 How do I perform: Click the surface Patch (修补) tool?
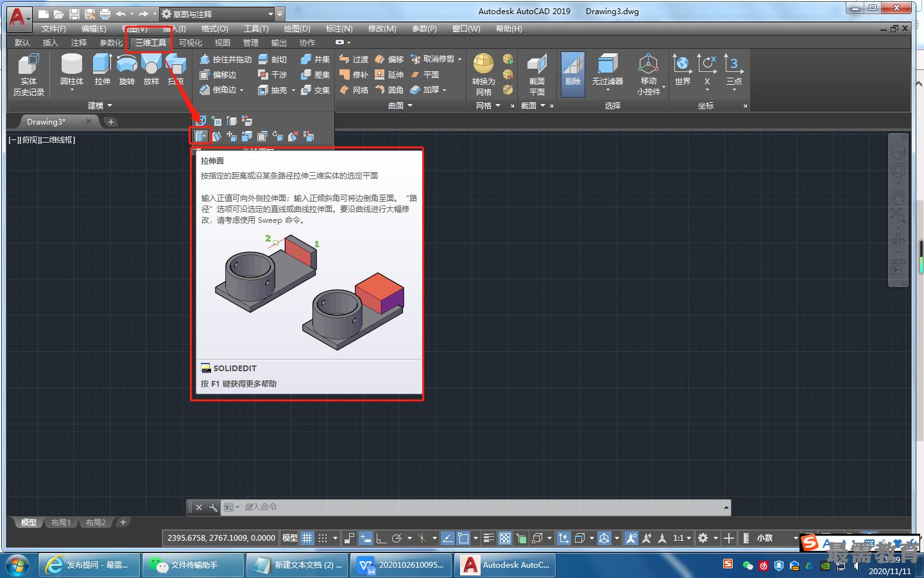[354, 74]
